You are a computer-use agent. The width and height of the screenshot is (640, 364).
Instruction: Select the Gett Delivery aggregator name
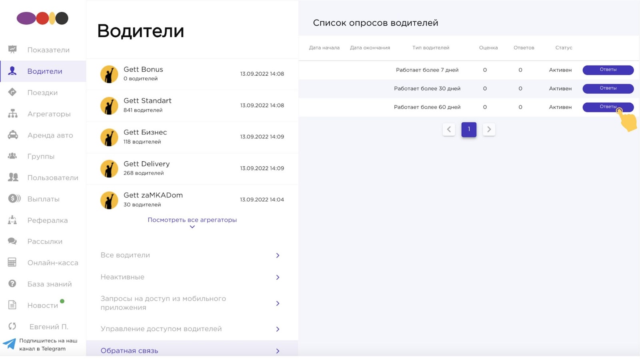tap(147, 164)
